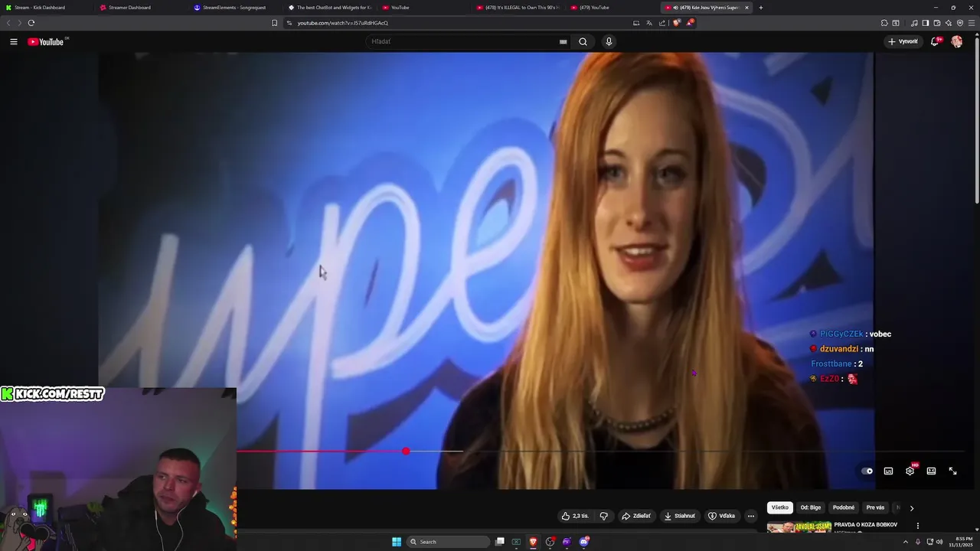Select the Podobné filter chip
The height and width of the screenshot is (551, 980).
(844, 507)
